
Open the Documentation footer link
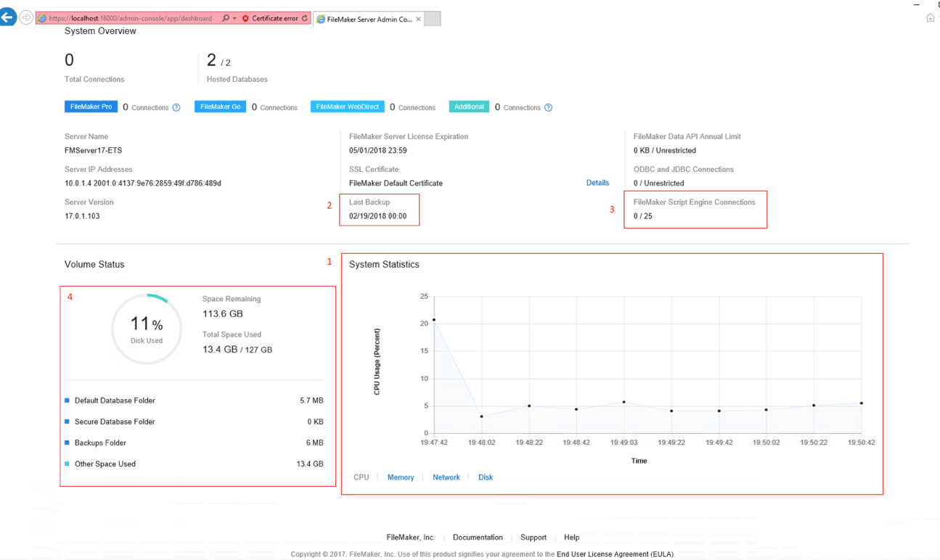click(x=478, y=538)
